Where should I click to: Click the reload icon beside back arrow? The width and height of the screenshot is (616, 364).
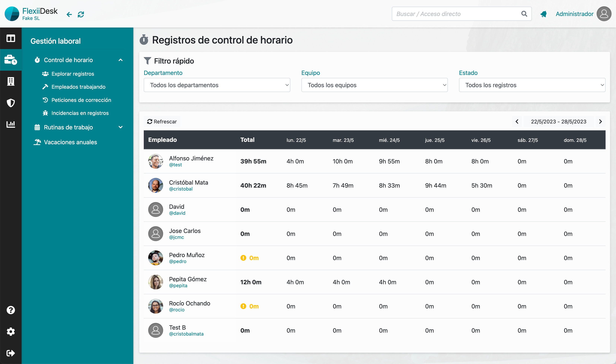[81, 15]
